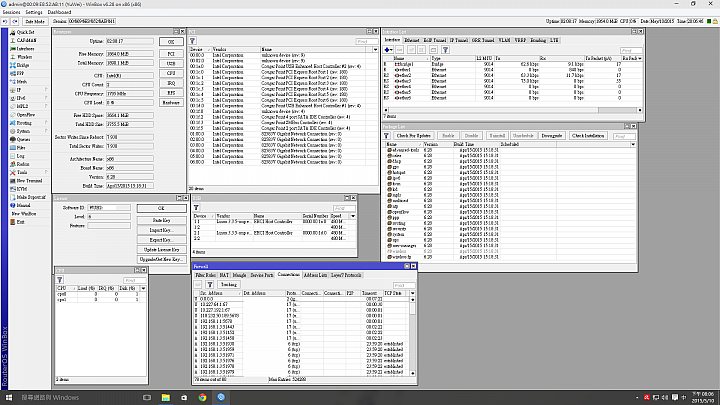The height and width of the screenshot is (405, 720).
Task: Click the horizontal scrollbar in the Interface List
Action: 512,110
